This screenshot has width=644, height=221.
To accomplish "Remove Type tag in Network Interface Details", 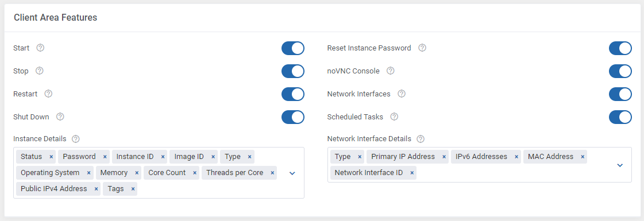I will 360,157.
